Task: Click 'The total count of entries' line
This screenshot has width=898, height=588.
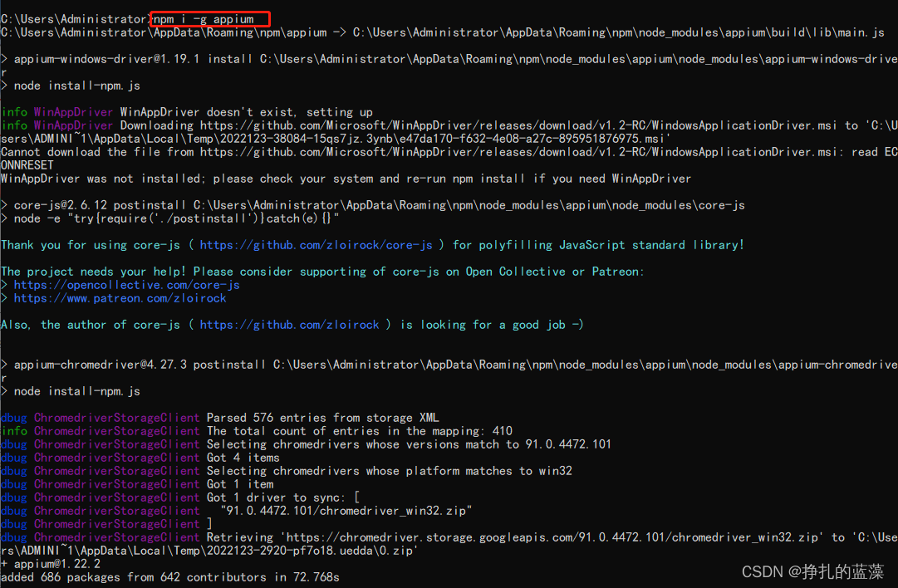Action: [257, 431]
